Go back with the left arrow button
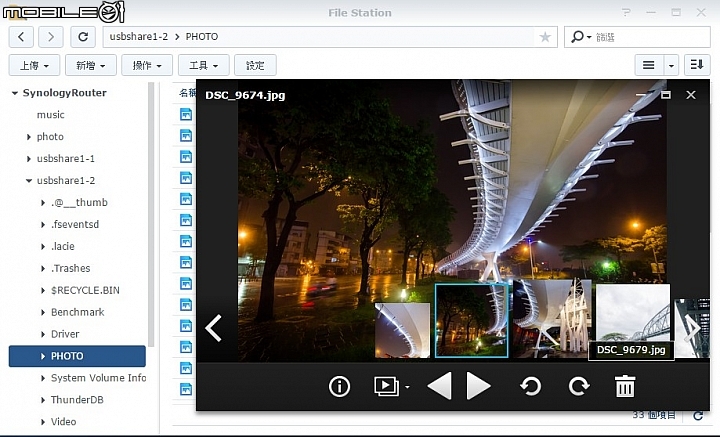720x437 pixels. click(x=21, y=37)
